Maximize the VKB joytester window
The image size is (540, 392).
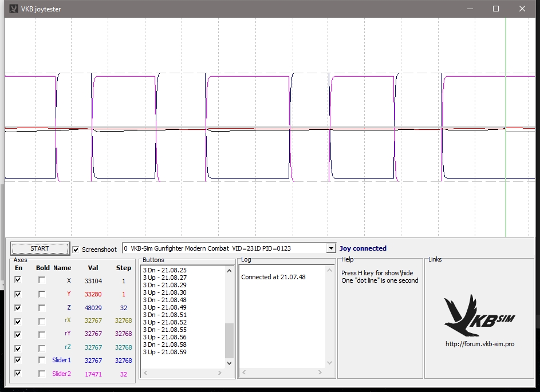point(496,9)
